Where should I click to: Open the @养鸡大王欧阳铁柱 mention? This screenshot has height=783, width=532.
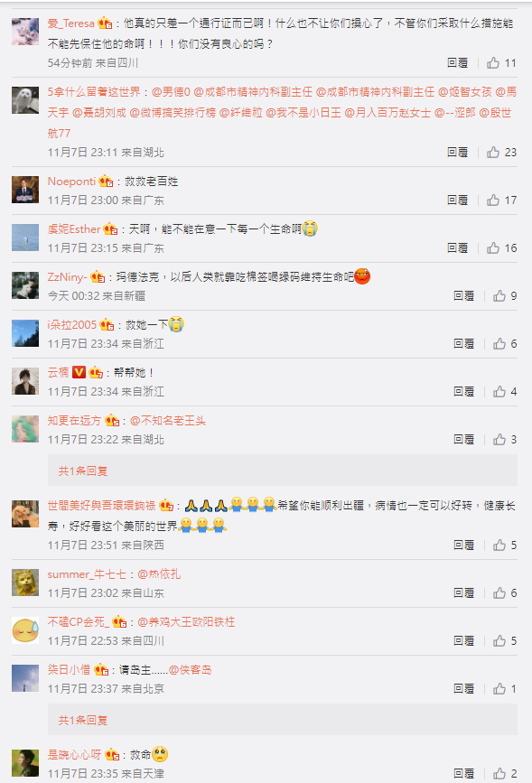[186, 622]
